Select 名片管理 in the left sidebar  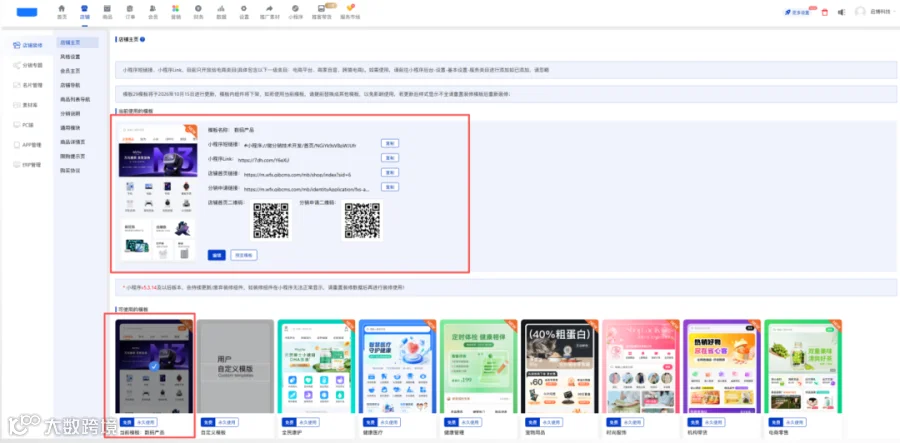click(x=28, y=86)
